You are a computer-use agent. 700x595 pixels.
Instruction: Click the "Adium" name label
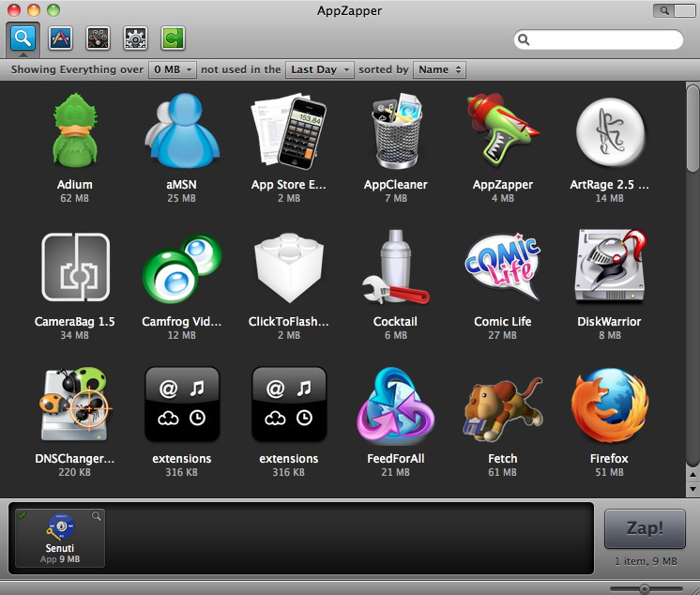click(74, 184)
